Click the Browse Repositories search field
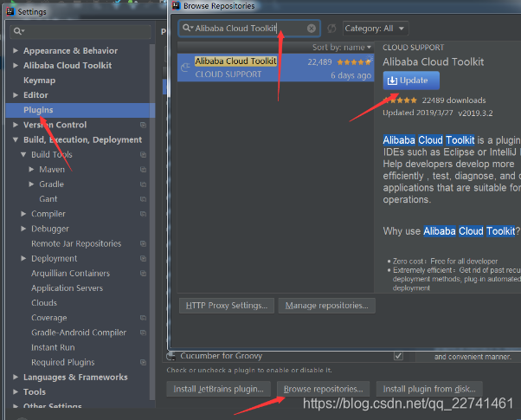The image size is (521, 420). tap(249, 29)
